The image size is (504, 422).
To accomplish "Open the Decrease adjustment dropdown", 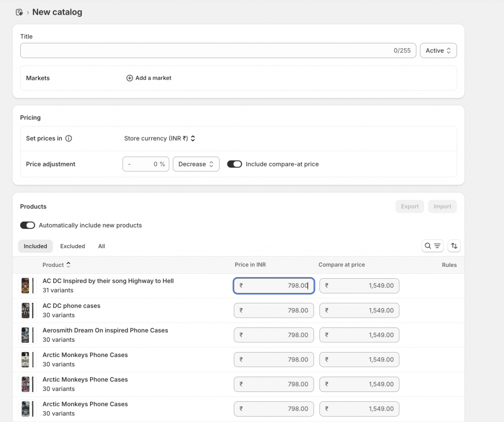I will coord(196,163).
